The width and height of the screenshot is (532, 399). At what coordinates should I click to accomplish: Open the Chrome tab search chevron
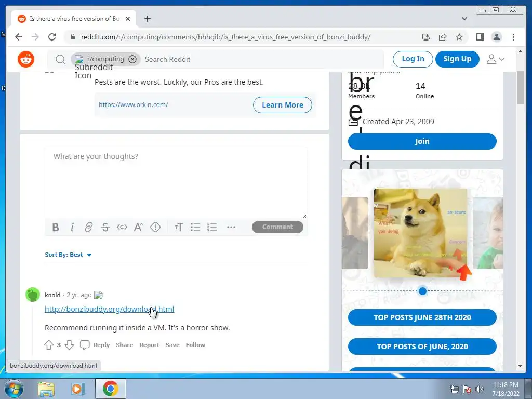pyautogui.click(x=464, y=19)
